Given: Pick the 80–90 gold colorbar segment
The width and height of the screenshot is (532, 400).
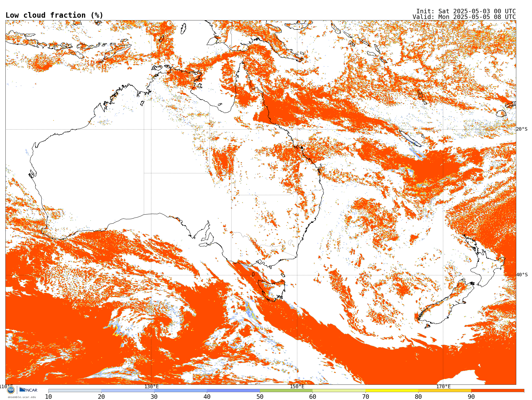Looking at the screenshot, I should [445, 391].
